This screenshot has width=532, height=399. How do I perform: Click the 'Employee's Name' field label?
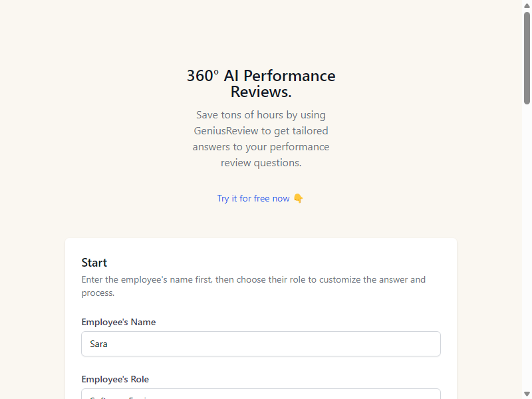[x=118, y=322]
